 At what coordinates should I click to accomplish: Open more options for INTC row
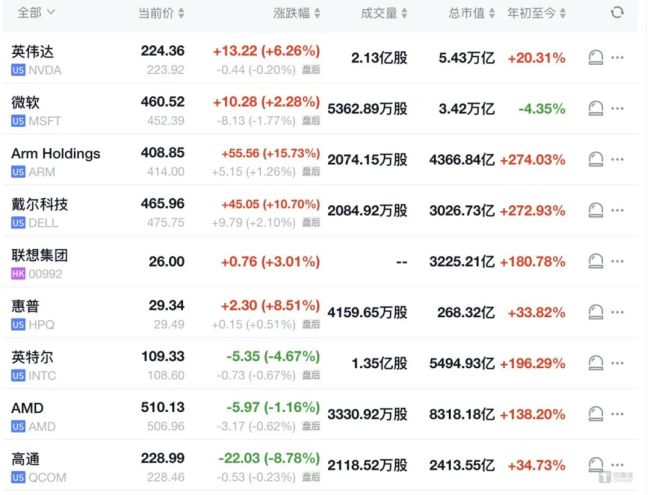(617, 363)
